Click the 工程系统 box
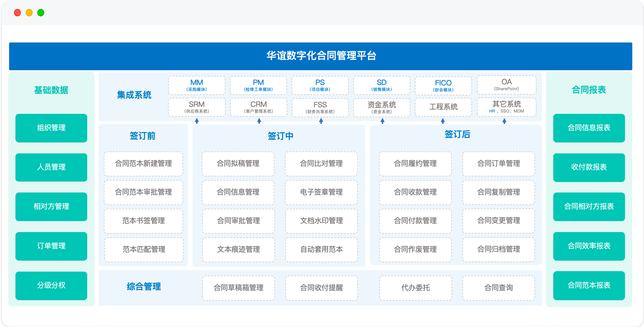 (x=443, y=107)
